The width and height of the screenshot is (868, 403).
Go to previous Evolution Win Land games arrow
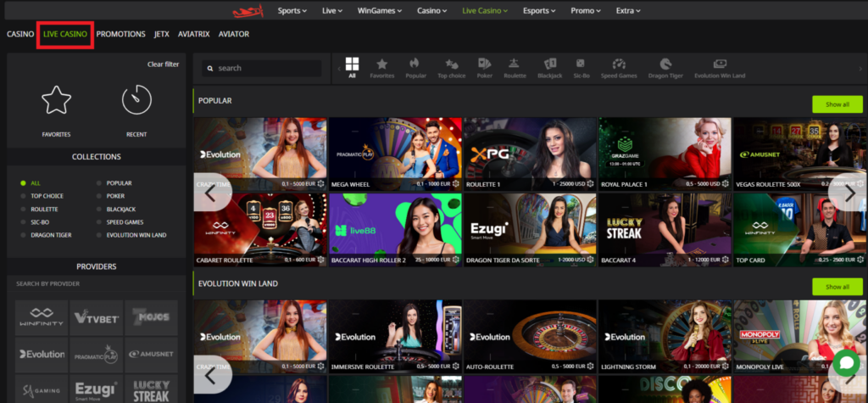click(x=211, y=375)
